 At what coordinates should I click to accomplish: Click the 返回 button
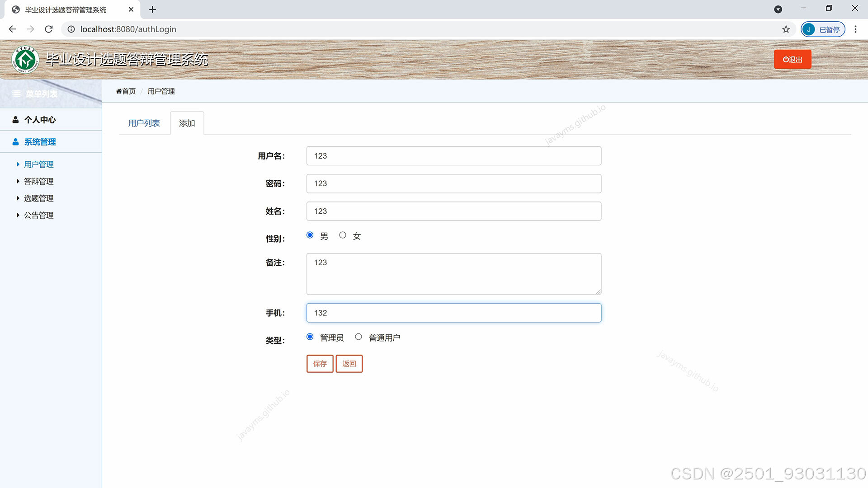[349, 364]
